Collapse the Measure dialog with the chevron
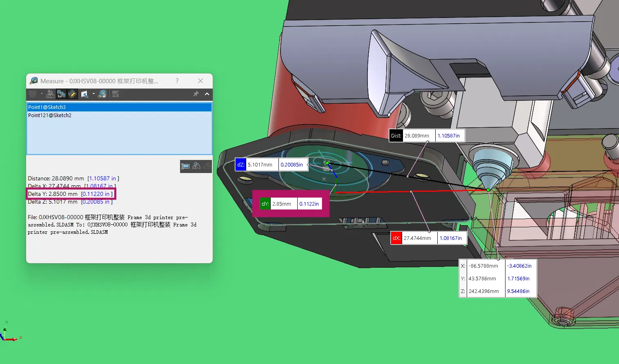 pos(207,94)
